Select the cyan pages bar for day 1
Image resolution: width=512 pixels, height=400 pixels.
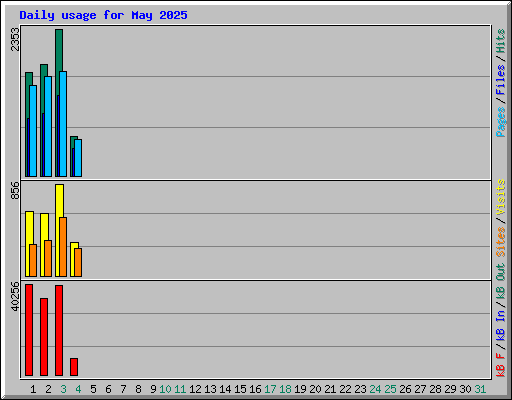[33, 131]
